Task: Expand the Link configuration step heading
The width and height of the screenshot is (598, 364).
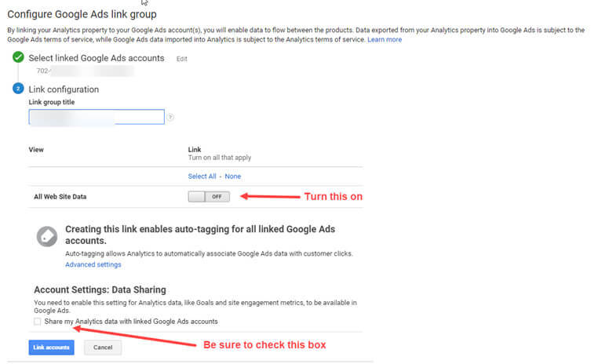Action: coord(64,89)
